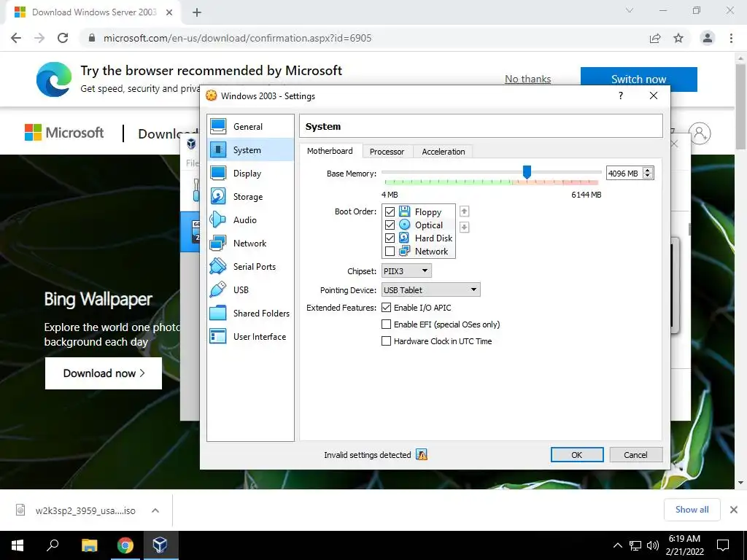Click Download now Bing Wallpaper button
The width and height of the screenshot is (747, 560).
click(104, 373)
